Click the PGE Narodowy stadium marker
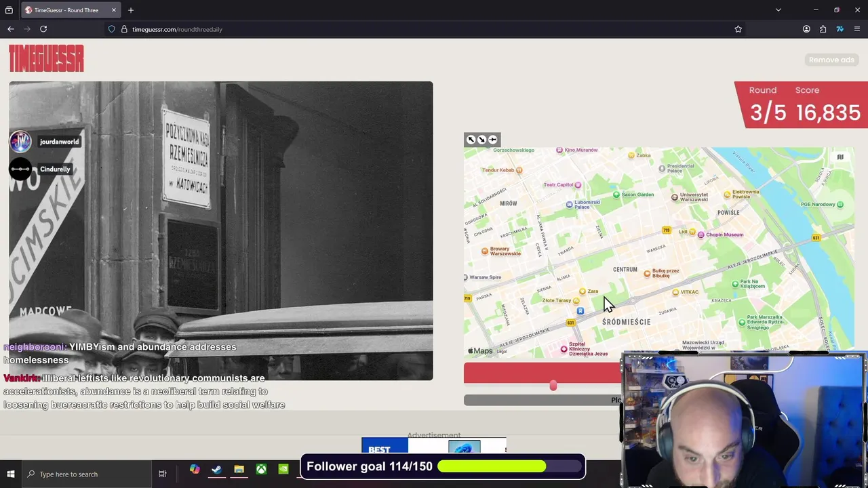Screen dimensions: 868x488 [x=840, y=204]
